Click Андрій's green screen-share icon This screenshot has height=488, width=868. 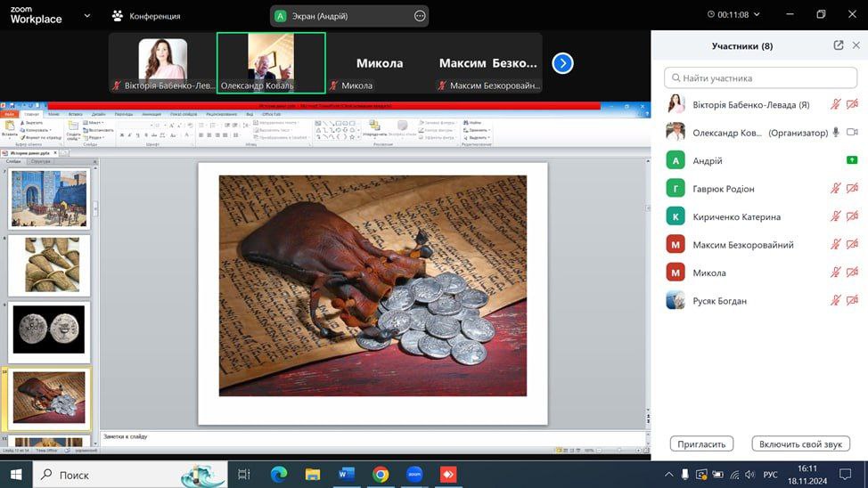tap(851, 160)
